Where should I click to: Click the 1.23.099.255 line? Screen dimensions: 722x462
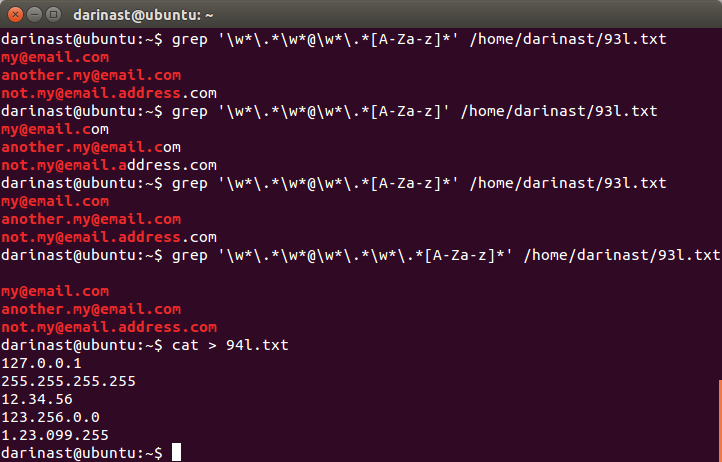tap(55, 435)
